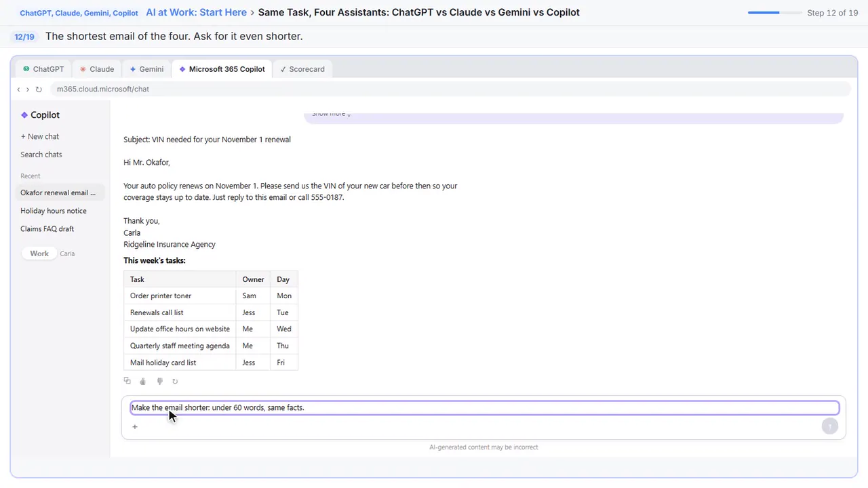This screenshot has height=488, width=868.
Task: Copy the Copilot response with the copy icon
Action: pyautogui.click(x=127, y=382)
